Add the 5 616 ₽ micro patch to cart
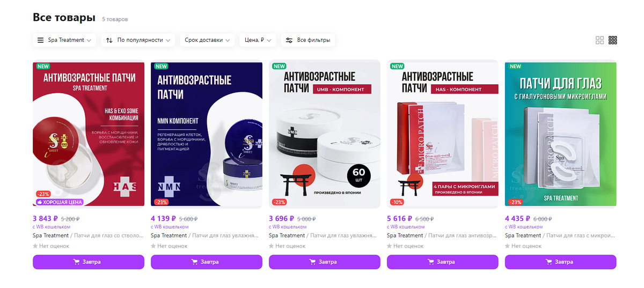This screenshot has height=288, width=644. pyautogui.click(x=443, y=262)
